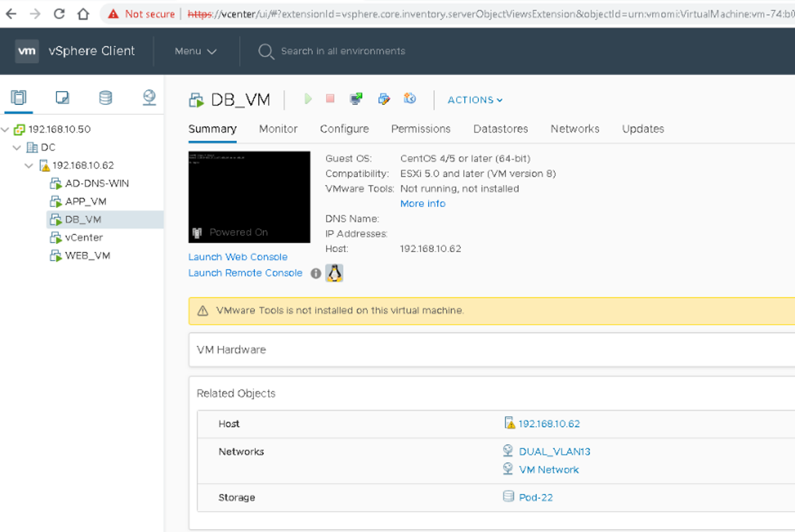Click host icon beside 192.168.10.62 in Related Objects
This screenshot has width=795, height=532.
[509, 422]
